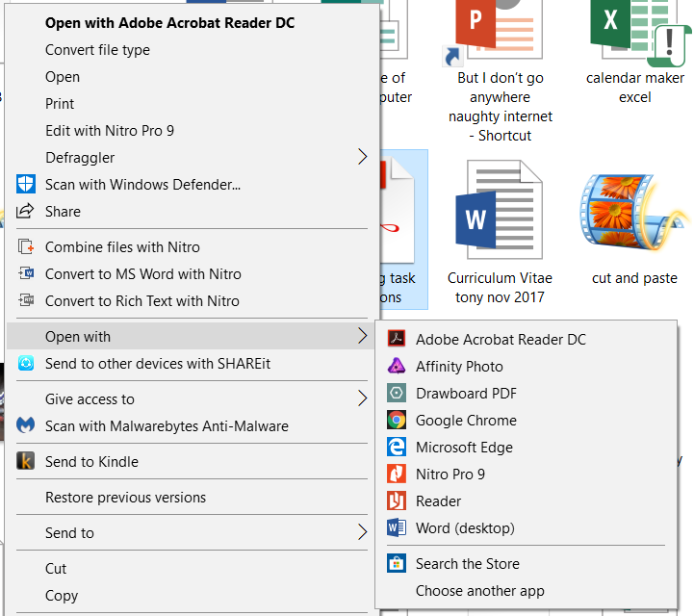This screenshot has height=616, width=694.
Task: Click the Malwarebytes logo icon
Action: point(26,425)
